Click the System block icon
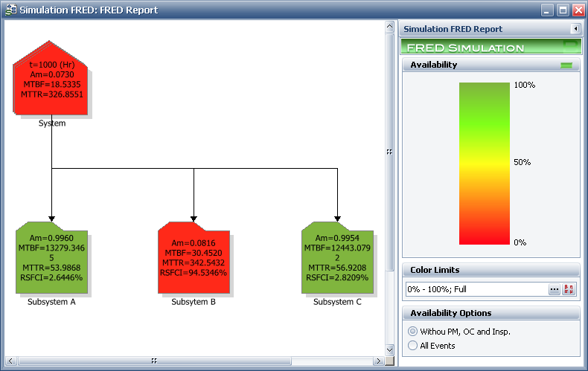Screen dimensions: 588x371 tap(51, 84)
